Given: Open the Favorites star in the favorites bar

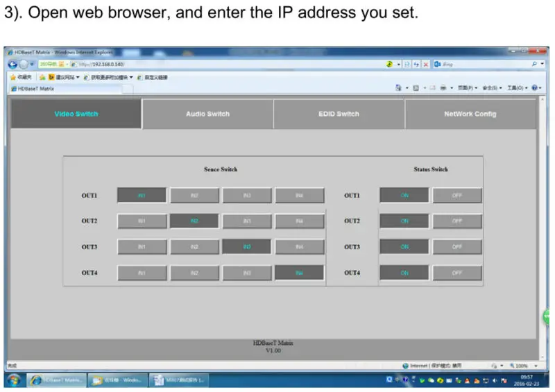Looking at the screenshot, I should [13, 77].
